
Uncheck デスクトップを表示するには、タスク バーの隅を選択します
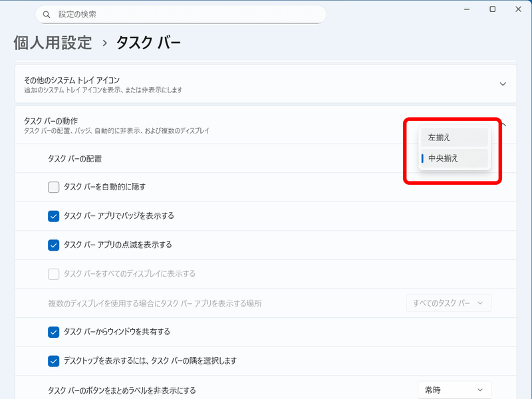[x=53, y=361]
